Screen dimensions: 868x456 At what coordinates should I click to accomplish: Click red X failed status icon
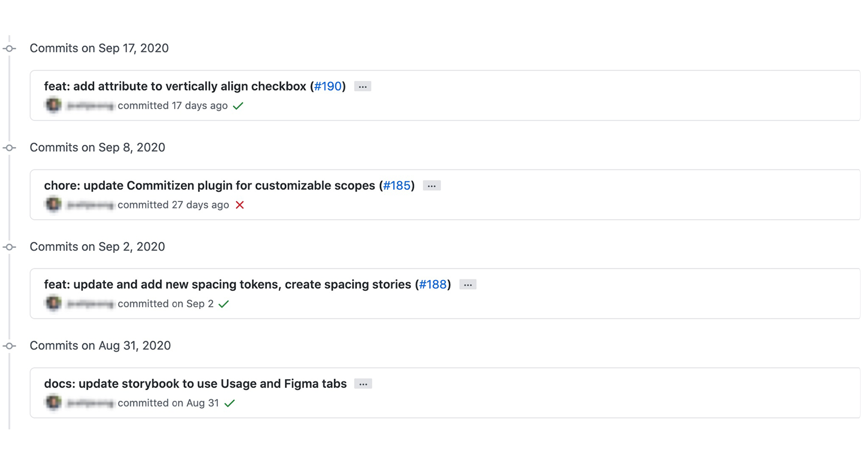[x=239, y=205]
